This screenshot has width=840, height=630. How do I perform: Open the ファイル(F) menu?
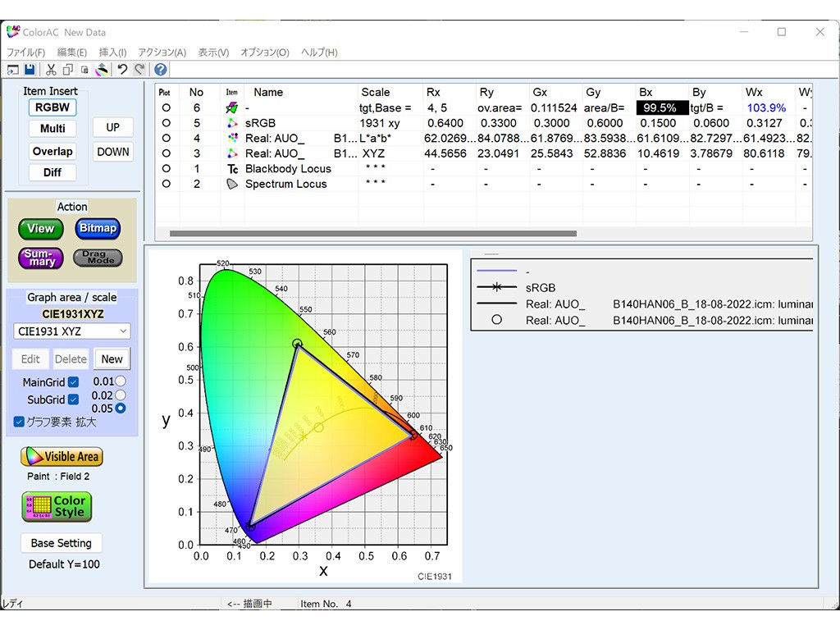click(25, 52)
